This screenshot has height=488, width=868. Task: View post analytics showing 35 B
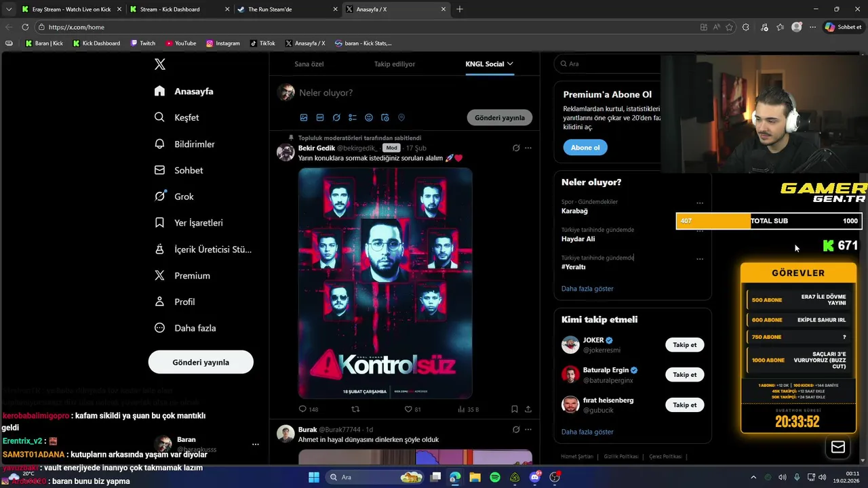[x=468, y=409]
